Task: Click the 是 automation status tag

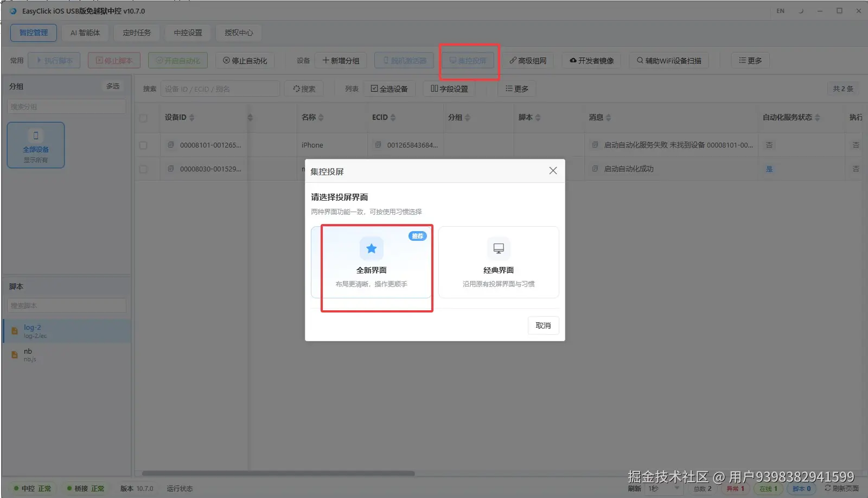Action: click(769, 169)
